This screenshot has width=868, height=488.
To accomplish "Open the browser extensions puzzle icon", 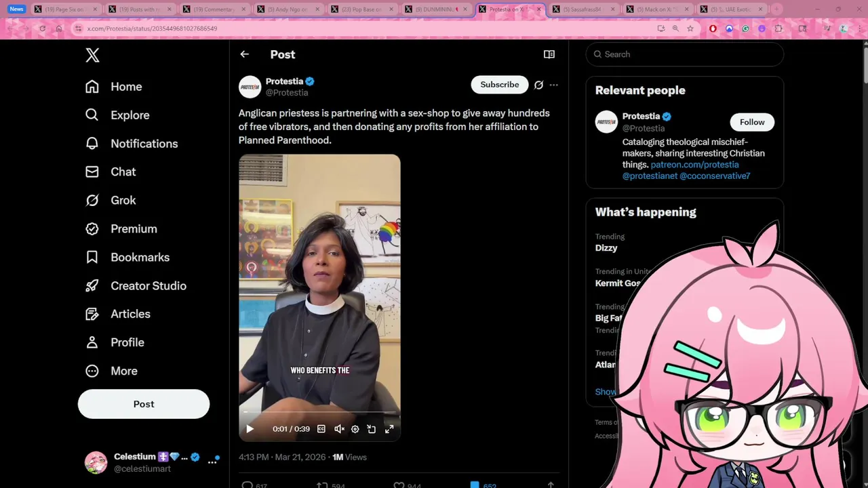I will coord(778,28).
